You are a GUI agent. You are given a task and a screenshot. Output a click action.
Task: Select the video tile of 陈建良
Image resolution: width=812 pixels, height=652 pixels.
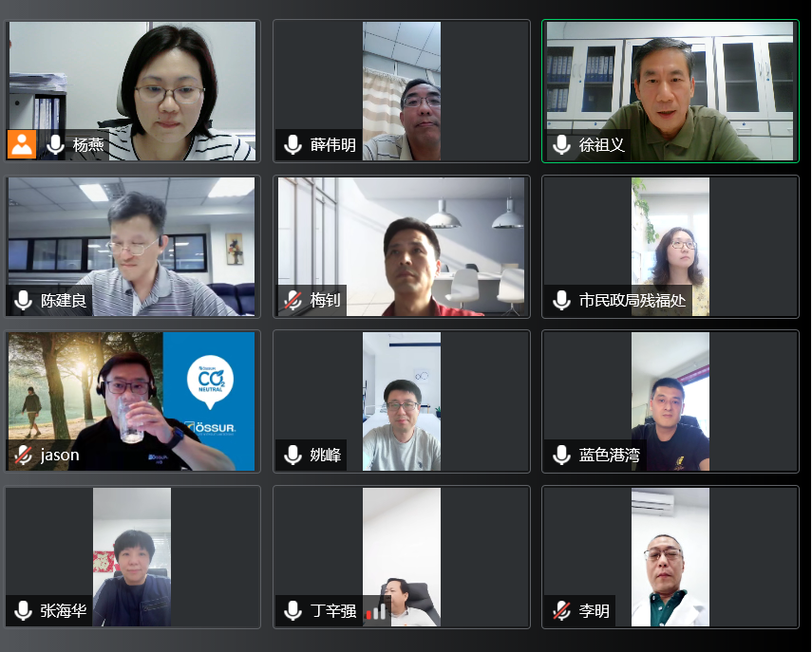click(132, 247)
